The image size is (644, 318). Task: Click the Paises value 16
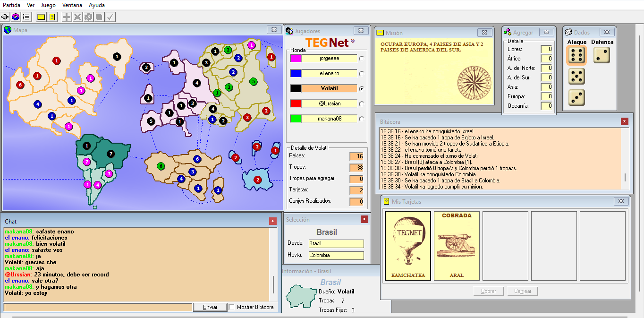(x=356, y=156)
